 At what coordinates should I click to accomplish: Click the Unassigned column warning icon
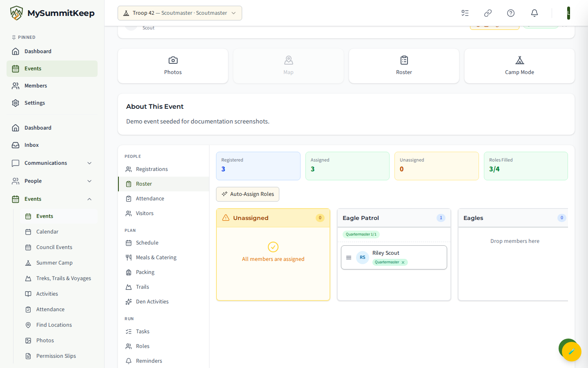click(226, 218)
